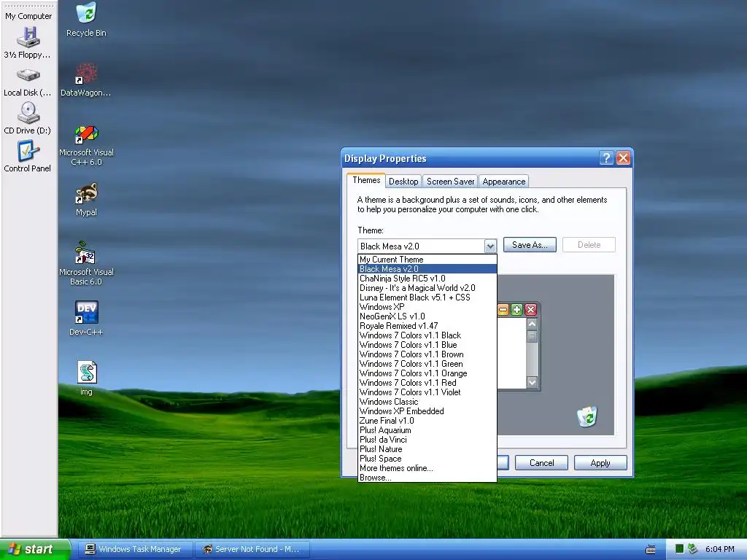Image resolution: width=747 pixels, height=560 pixels.
Task: Select the Mypal browser shortcut
Action: (86, 199)
